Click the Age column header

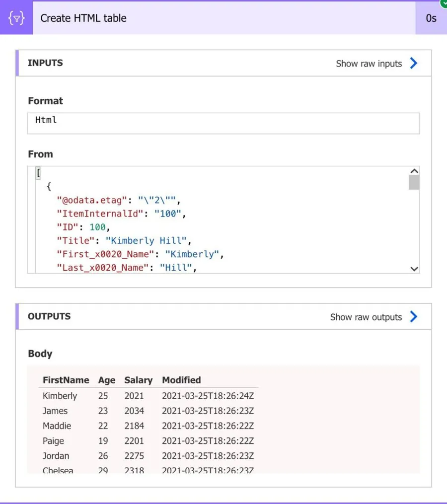[x=106, y=380]
